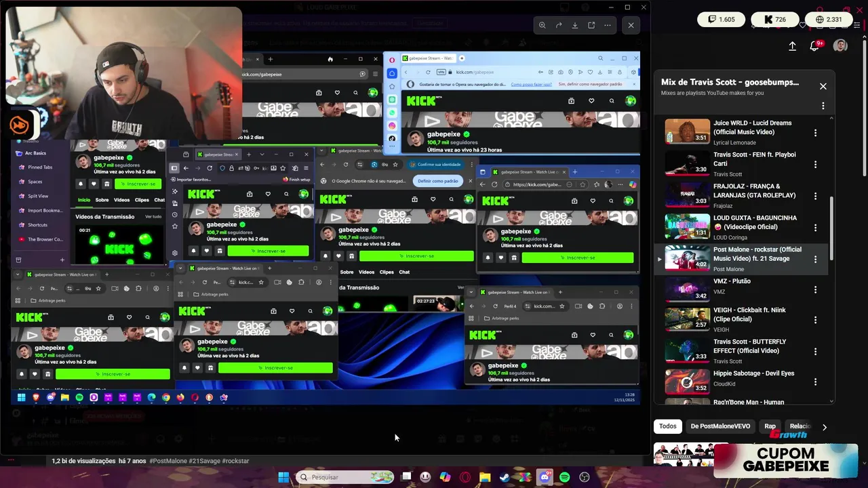The image size is (868, 488).
Task: Click Definir como padrão in the Chrome window
Action: click(x=437, y=181)
